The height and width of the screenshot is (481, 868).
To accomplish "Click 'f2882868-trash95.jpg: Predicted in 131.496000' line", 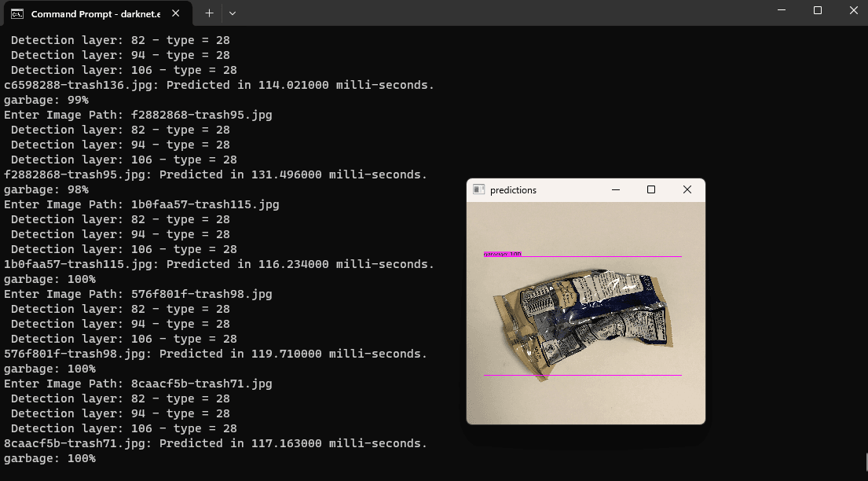I will pyautogui.click(x=215, y=175).
